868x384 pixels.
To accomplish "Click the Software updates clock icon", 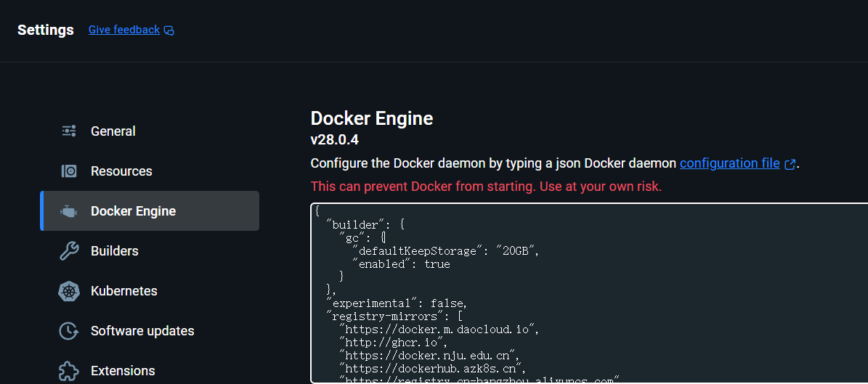I will click(x=69, y=331).
